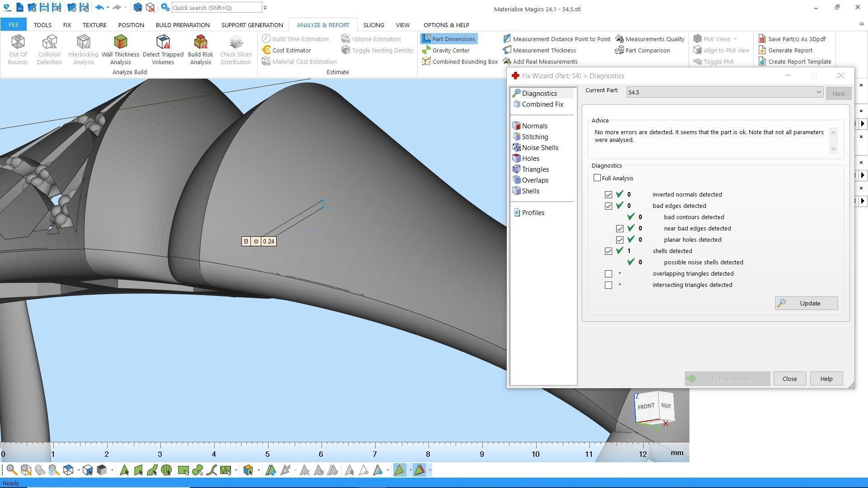Switch to SUPPORT GENERATION tab
This screenshot has height=488, width=868.
click(252, 25)
